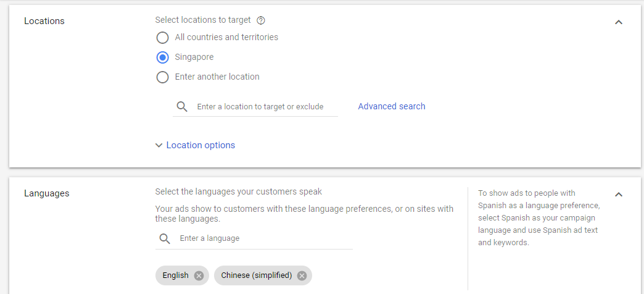Click the Location options link text
The width and height of the screenshot is (644, 294).
200,145
